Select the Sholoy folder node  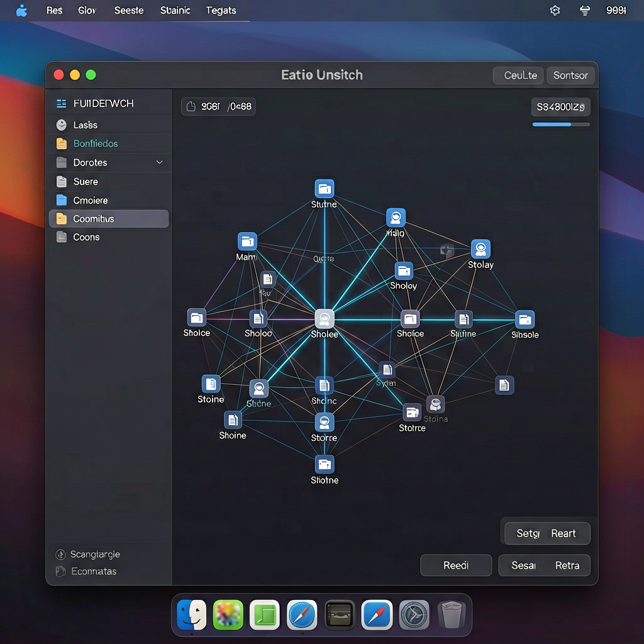pyautogui.click(x=404, y=271)
